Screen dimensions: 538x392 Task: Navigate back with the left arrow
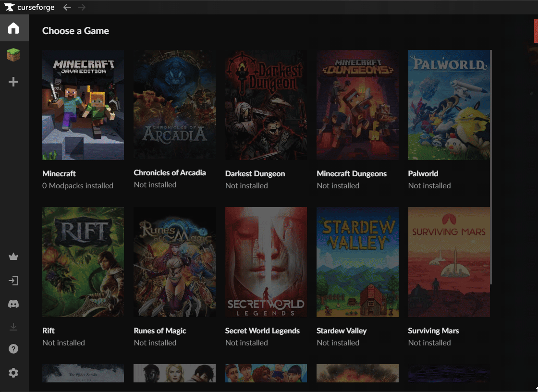pos(67,7)
